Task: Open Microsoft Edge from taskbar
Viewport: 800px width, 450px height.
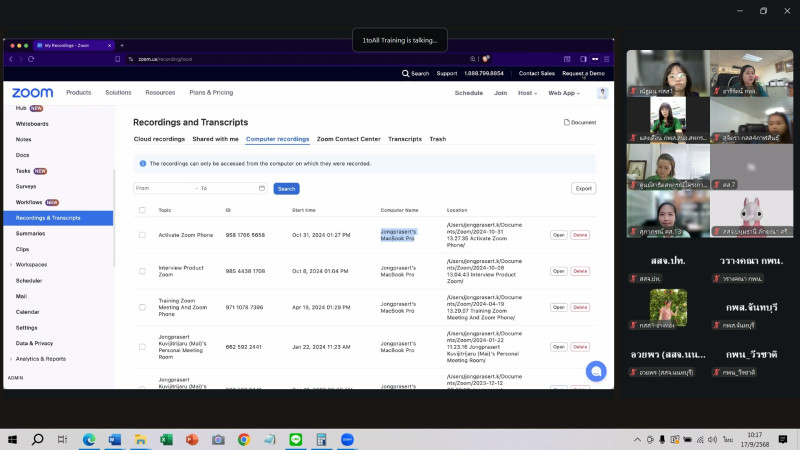Action: pos(89,439)
